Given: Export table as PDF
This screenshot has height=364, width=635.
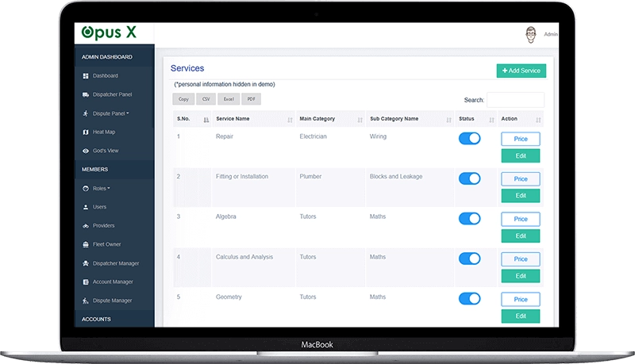Looking at the screenshot, I should click(x=251, y=99).
